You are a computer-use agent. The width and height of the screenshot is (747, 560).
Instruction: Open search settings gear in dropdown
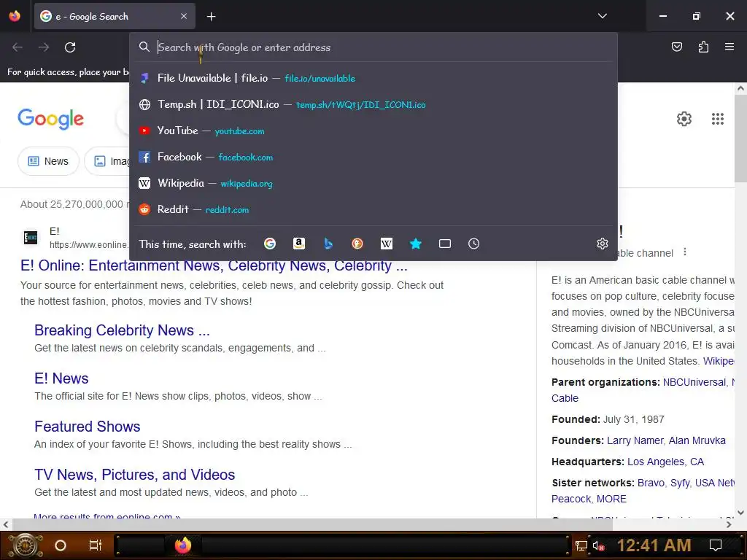[x=602, y=244]
